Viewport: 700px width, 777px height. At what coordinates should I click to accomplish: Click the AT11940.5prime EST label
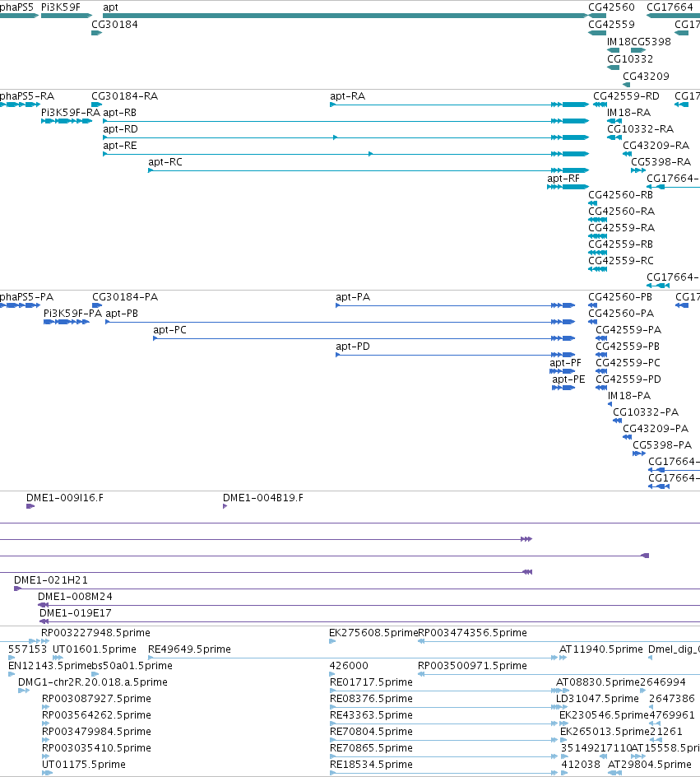click(x=601, y=649)
